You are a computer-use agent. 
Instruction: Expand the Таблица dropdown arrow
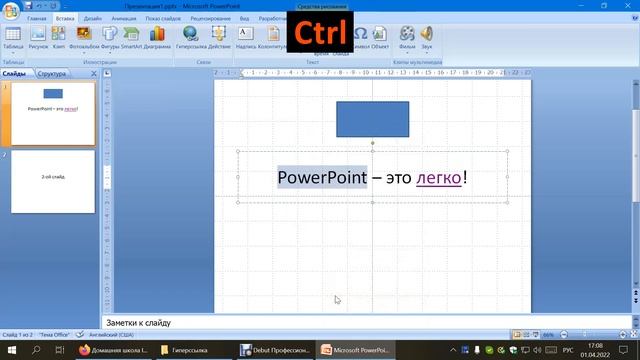coord(13,53)
